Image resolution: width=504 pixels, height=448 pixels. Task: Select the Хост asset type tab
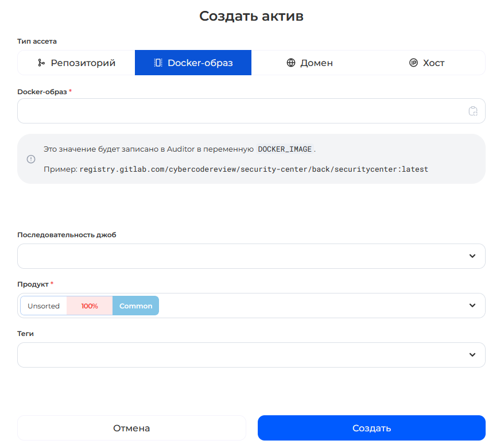pyautogui.click(x=427, y=63)
